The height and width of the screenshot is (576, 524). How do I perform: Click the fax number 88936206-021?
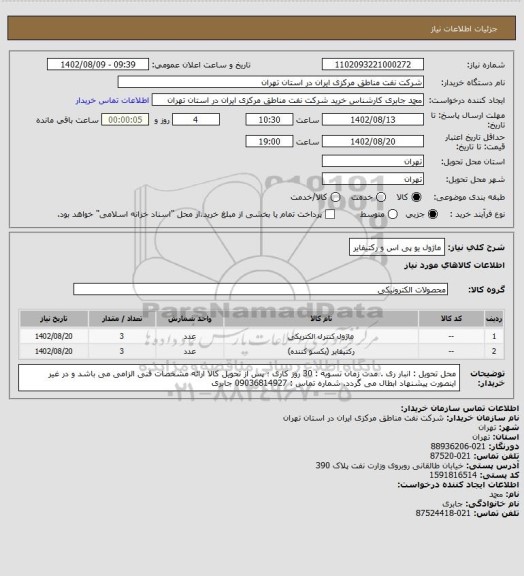click(x=458, y=446)
